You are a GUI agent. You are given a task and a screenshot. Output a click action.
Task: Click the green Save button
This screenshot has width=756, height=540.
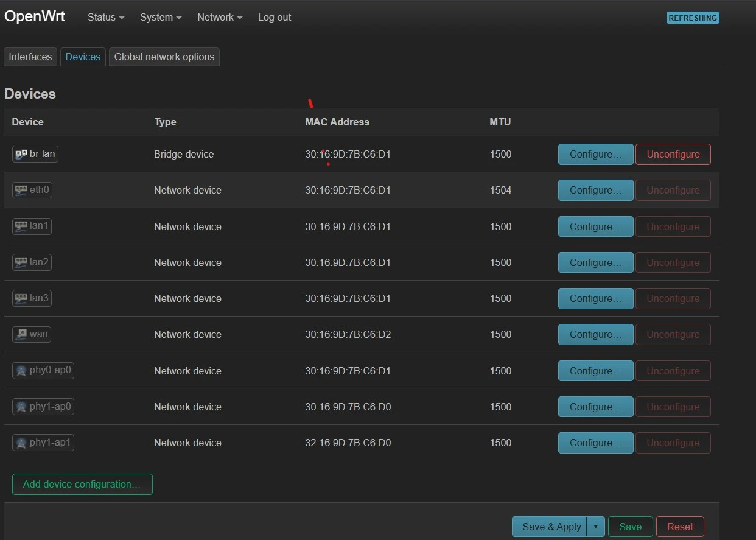[630, 527]
